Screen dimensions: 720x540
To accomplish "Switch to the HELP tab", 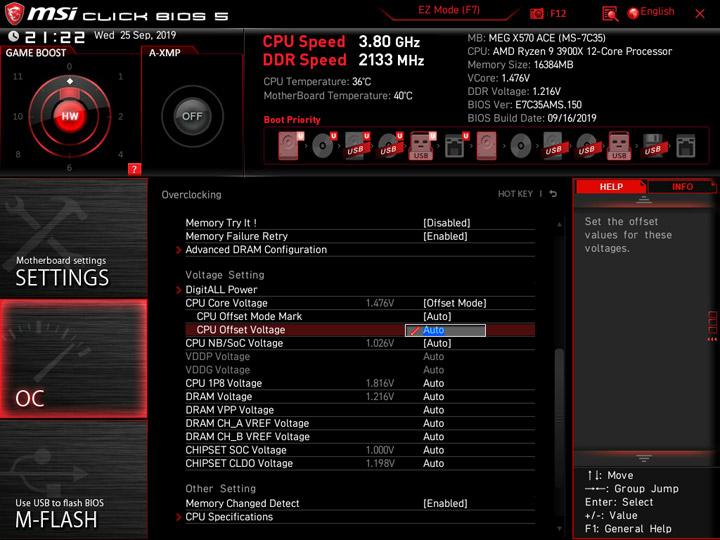I will 611,186.
